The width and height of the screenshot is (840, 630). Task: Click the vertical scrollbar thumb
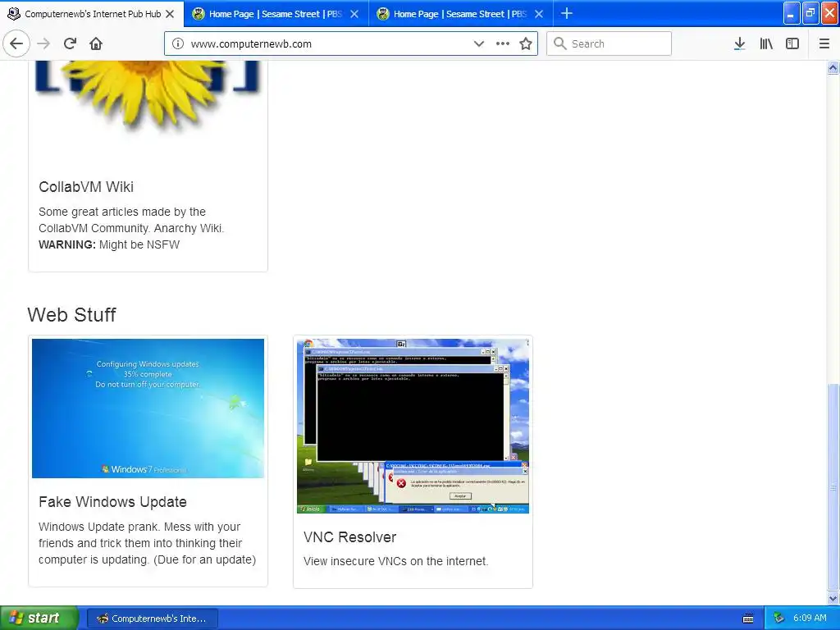[833, 487]
